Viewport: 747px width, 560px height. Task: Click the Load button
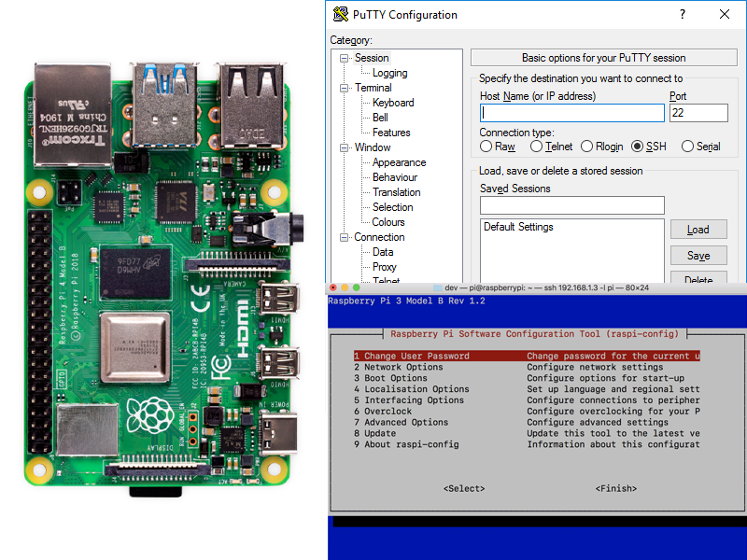tap(698, 230)
